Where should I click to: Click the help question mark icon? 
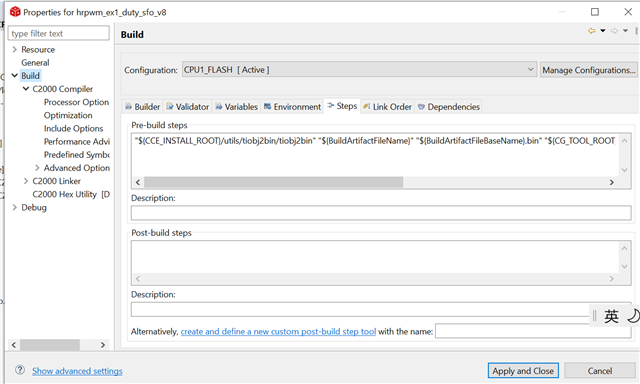(x=20, y=370)
